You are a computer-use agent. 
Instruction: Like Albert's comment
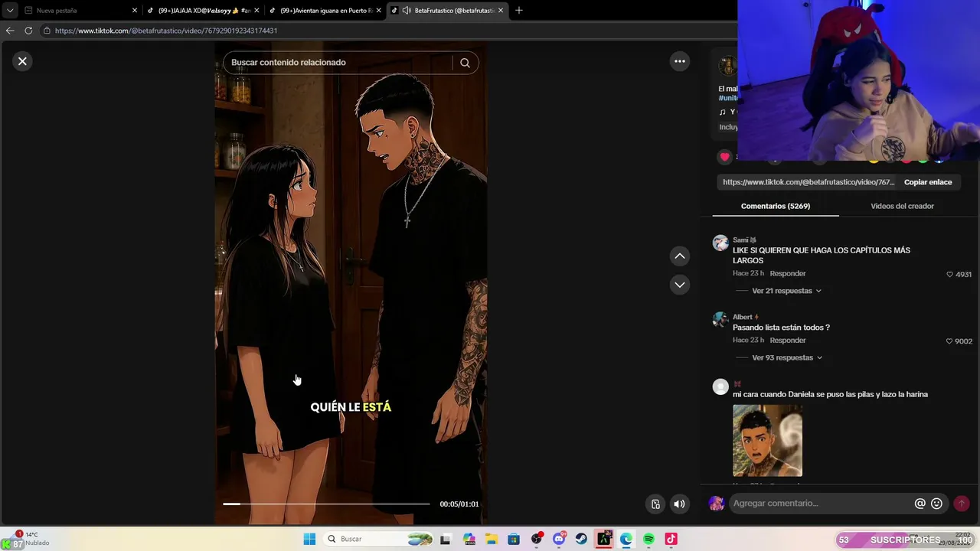pyautogui.click(x=949, y=341)
